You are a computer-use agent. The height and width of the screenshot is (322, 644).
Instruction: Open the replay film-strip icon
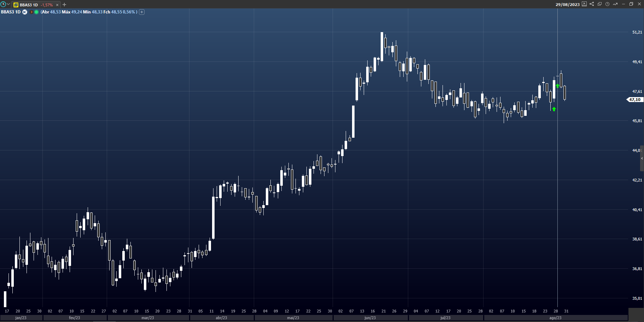[584, 4]
